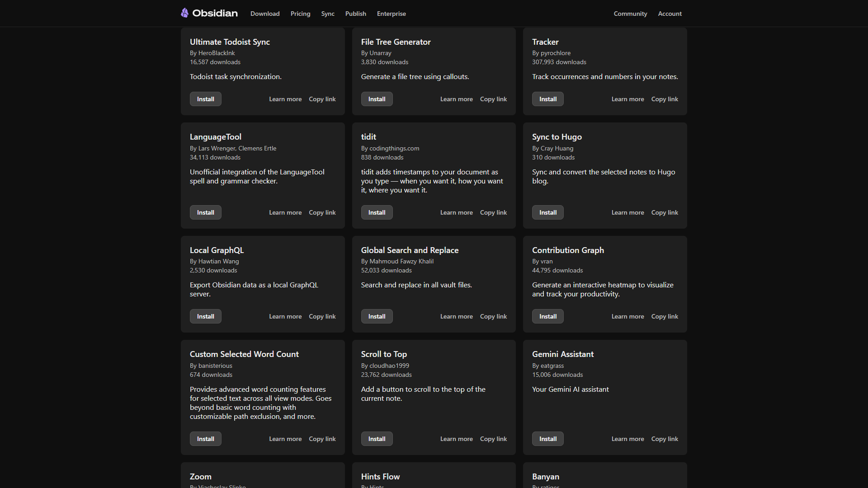The height and width of the screenshot is (488, 868).
Task: Click the Banyan plugin title
Action: click(546, 477)
